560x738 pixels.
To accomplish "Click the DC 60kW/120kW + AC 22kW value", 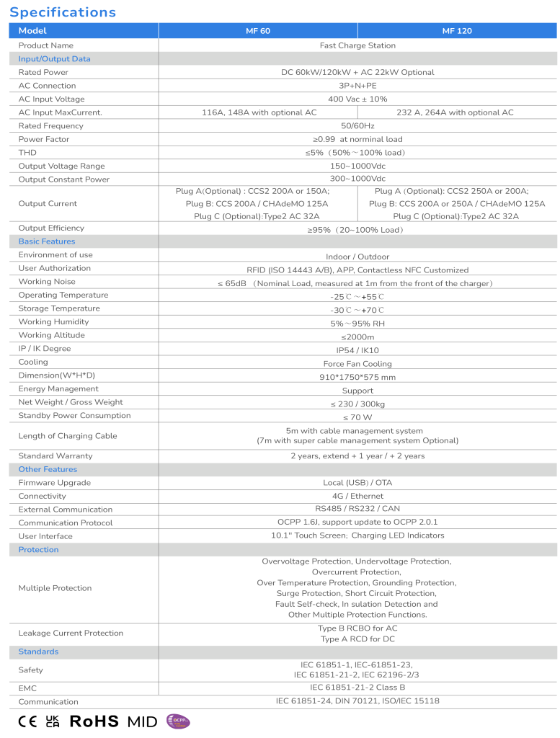I will [x=357, y=72].
